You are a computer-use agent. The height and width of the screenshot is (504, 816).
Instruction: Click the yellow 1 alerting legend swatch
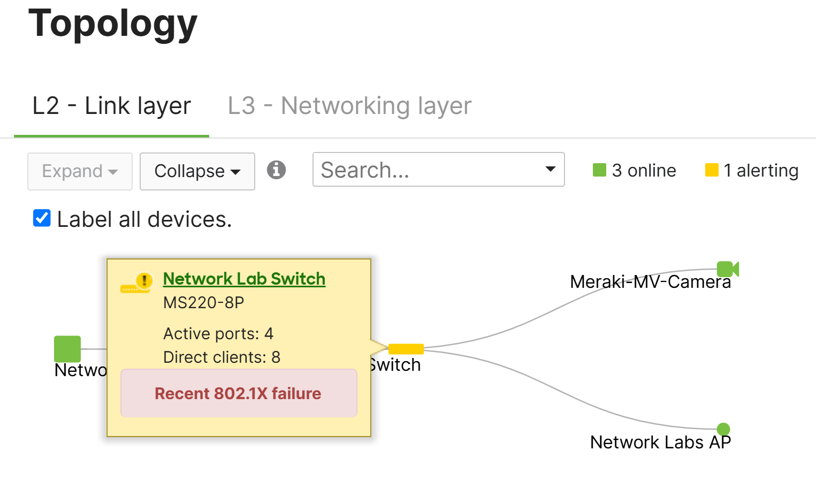coord(712,170)
